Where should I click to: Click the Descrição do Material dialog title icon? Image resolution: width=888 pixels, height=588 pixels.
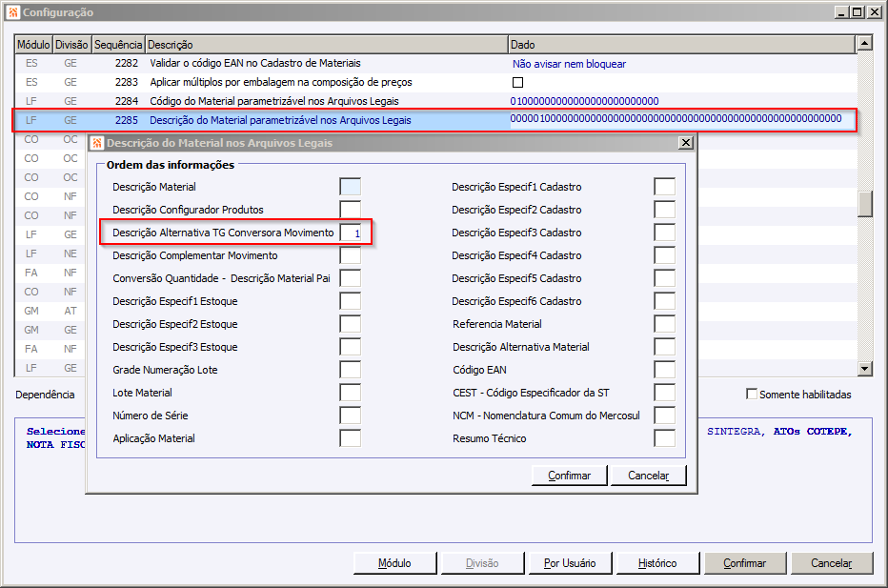pos(97,143)
